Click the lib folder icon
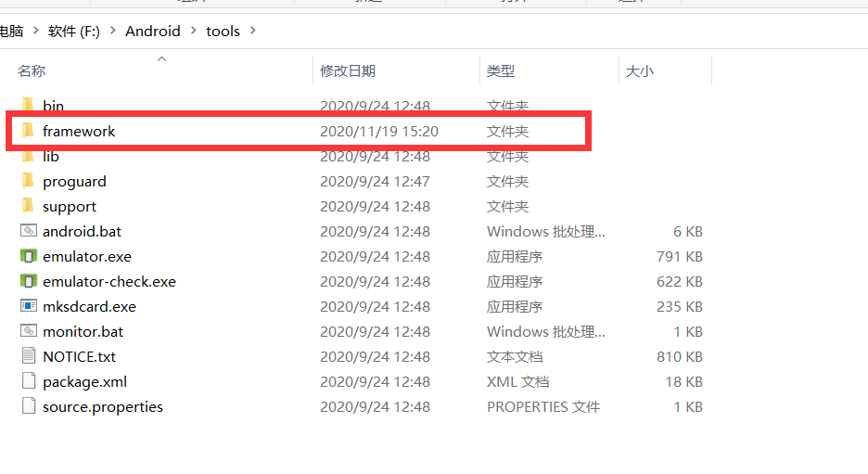This screenshot has width=868, height=474. (x=28, y=157)
